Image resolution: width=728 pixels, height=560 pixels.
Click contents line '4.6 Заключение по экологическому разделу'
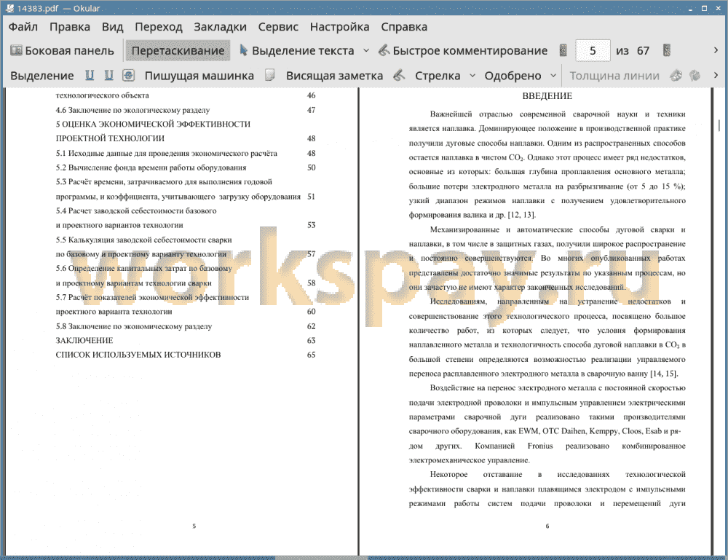[132, 110]
